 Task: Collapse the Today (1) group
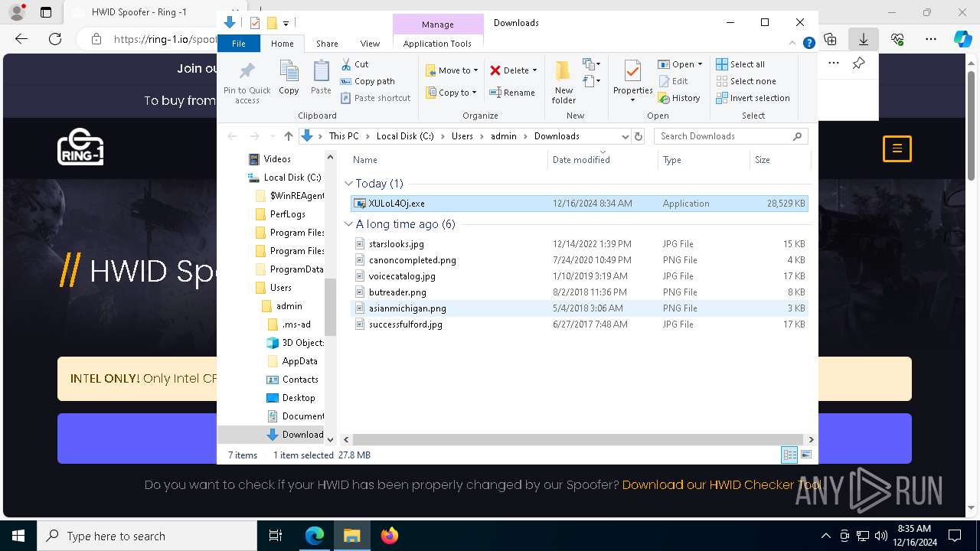(348, 184)
